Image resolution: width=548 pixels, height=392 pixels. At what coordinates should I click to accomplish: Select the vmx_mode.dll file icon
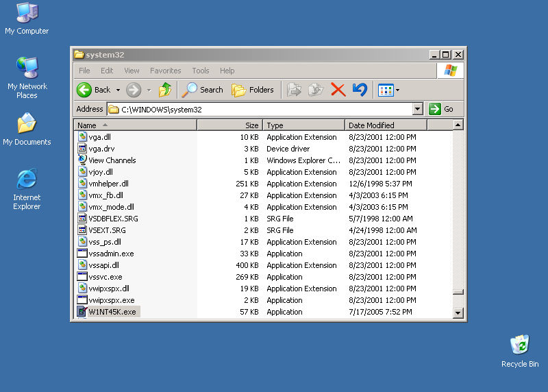pos(82,207)
